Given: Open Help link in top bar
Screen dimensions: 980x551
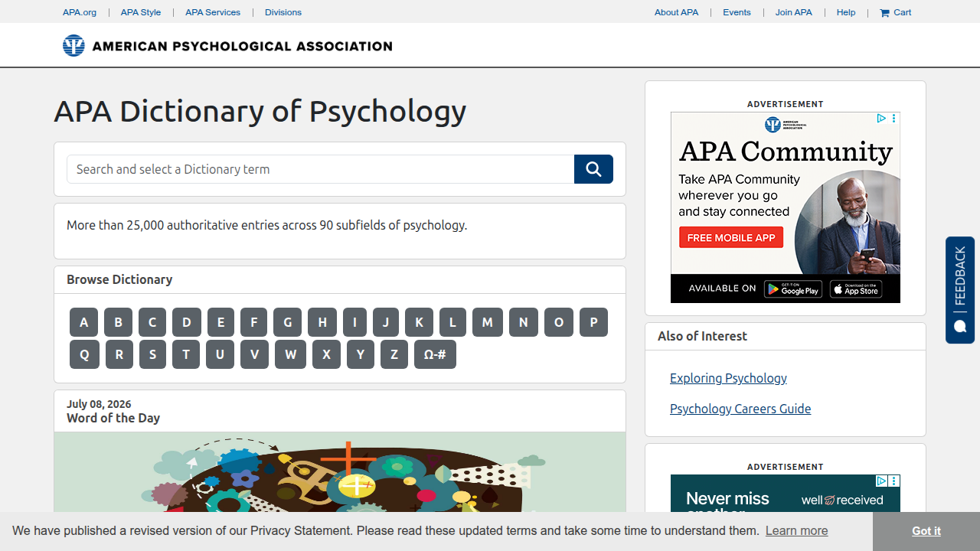Looking at the screenshot, I should (846, 12).
